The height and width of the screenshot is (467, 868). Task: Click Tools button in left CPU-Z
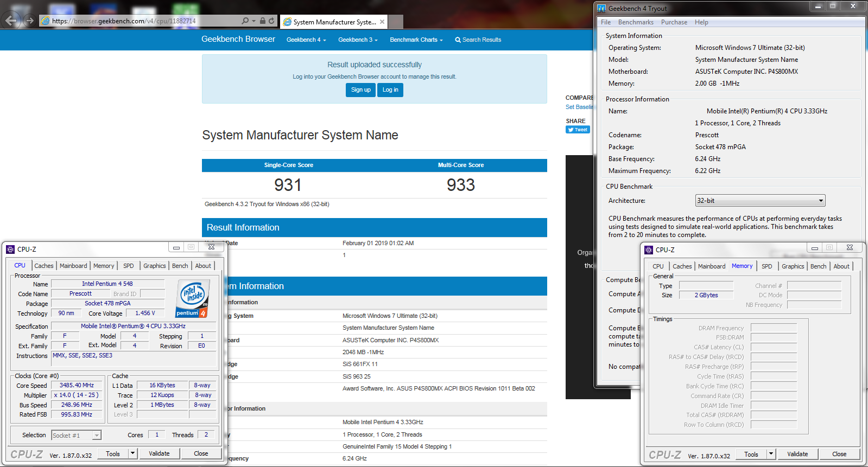click(x=113, y=453)
